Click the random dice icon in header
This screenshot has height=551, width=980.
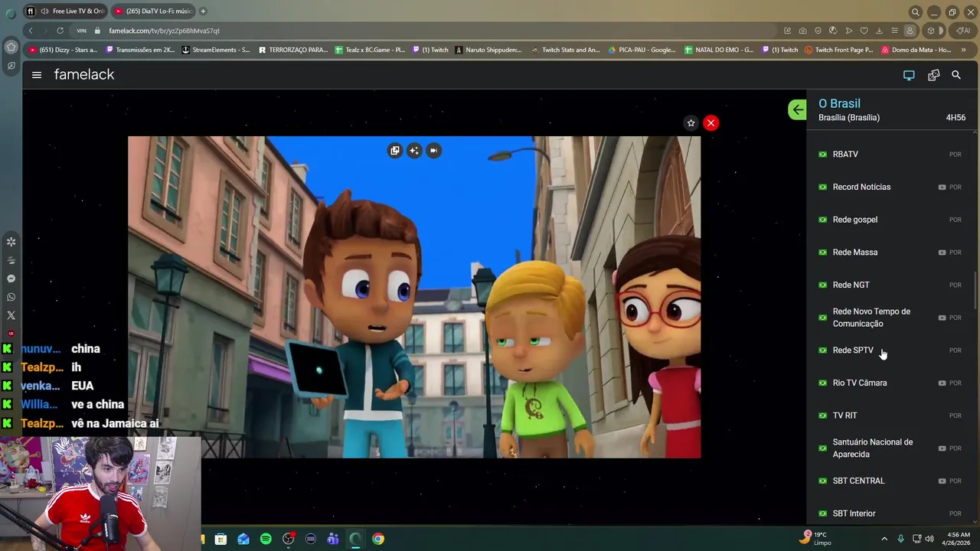(933, 75)
